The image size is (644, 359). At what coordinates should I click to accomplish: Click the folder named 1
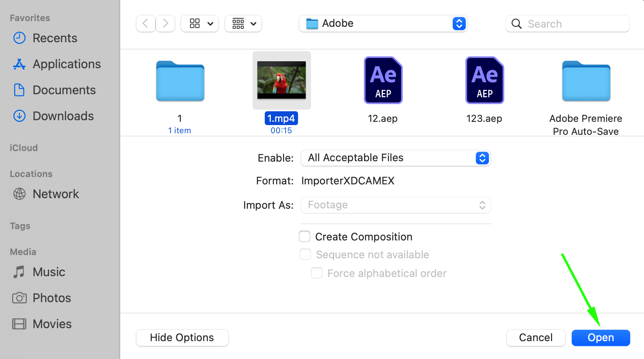pyautogui.click(x=180, y=81)
